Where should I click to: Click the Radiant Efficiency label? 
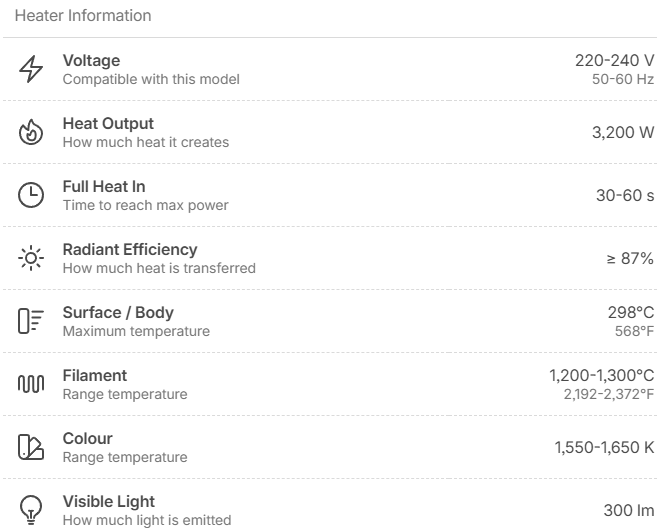point(130,250)
